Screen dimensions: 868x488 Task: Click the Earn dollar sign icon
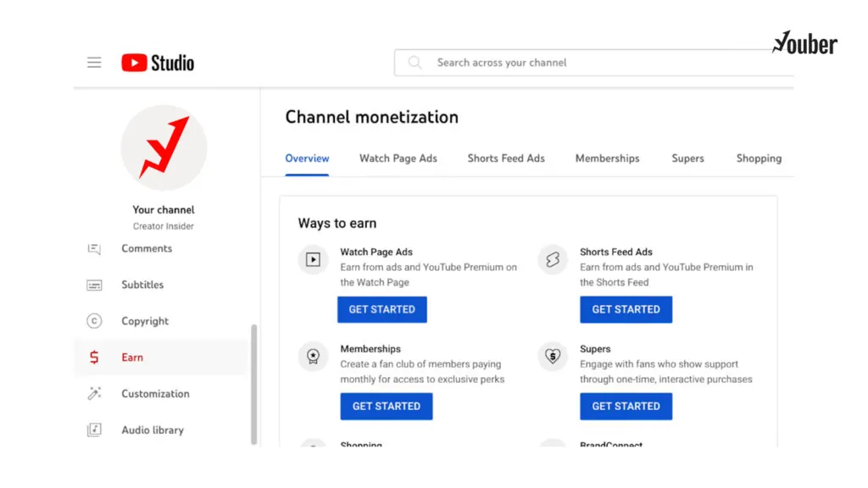[94, 358]
